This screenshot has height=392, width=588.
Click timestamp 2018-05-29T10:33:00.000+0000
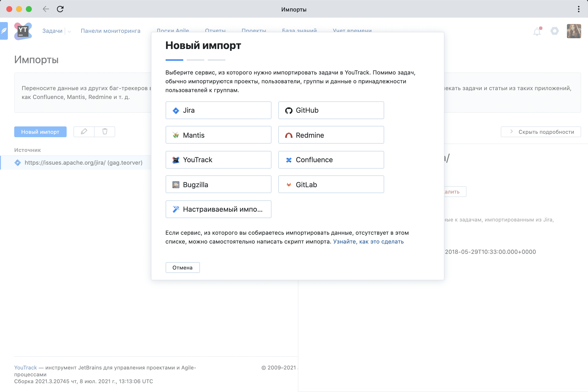(490, 252)
